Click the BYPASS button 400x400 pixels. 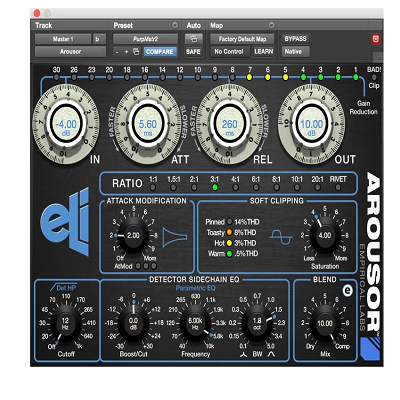click(x=296, y=39)
